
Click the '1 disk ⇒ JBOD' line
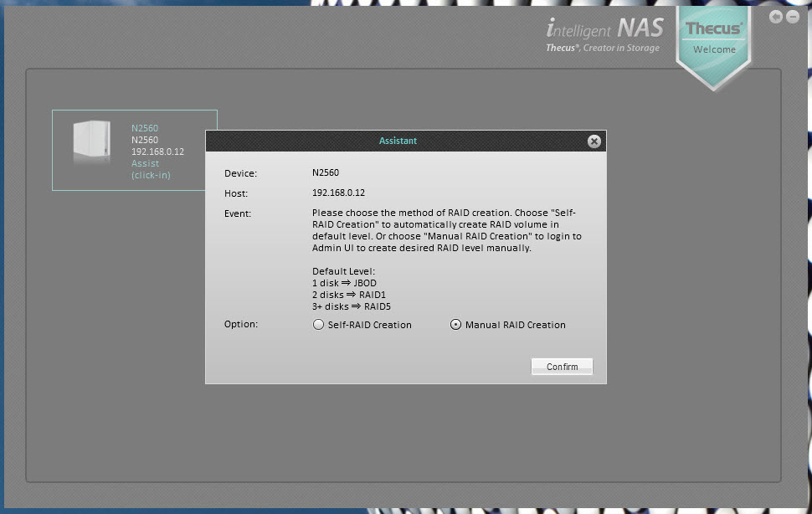344,283
